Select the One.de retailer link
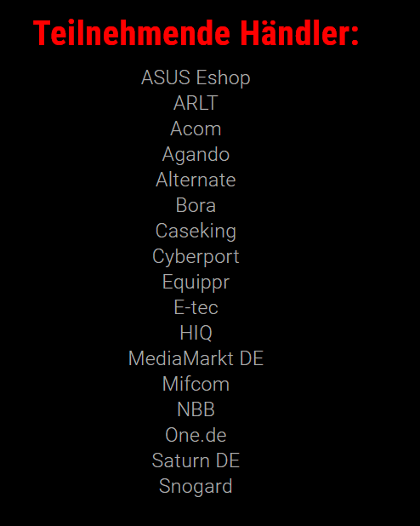The height and width of the screenshot is (526, 420). pos(196,435)
